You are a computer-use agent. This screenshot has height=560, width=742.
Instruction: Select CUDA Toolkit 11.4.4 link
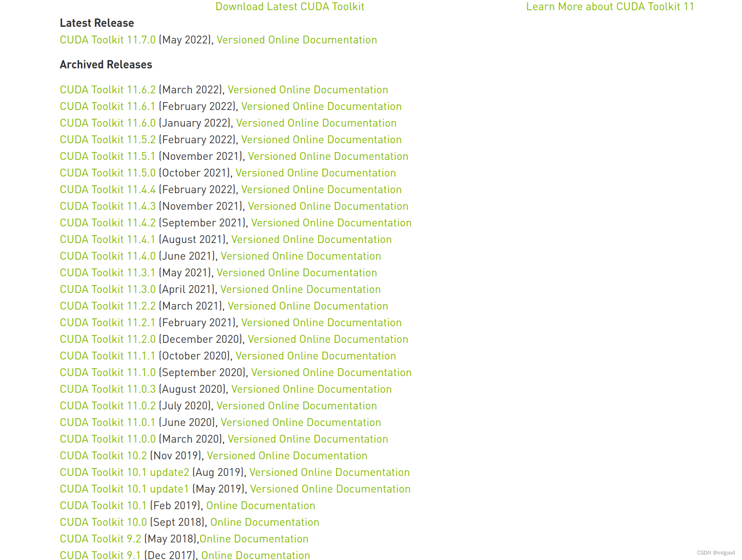[x=108, y=189]
